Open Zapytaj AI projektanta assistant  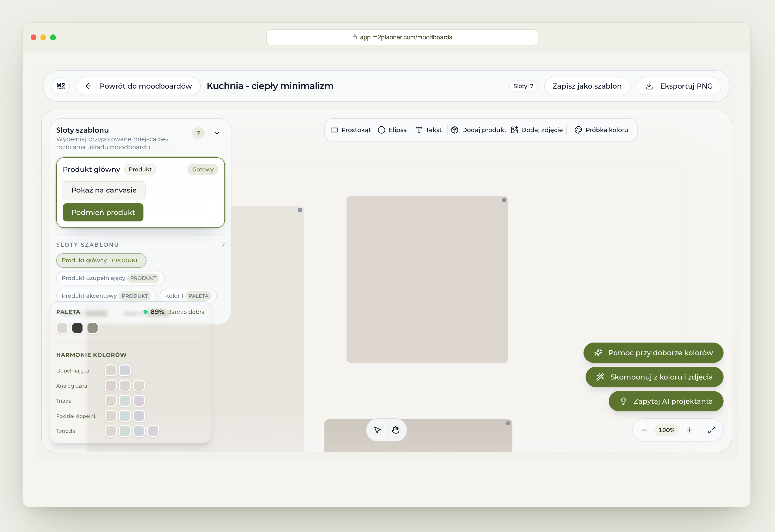pyautogui.click(x=665, y=401)
